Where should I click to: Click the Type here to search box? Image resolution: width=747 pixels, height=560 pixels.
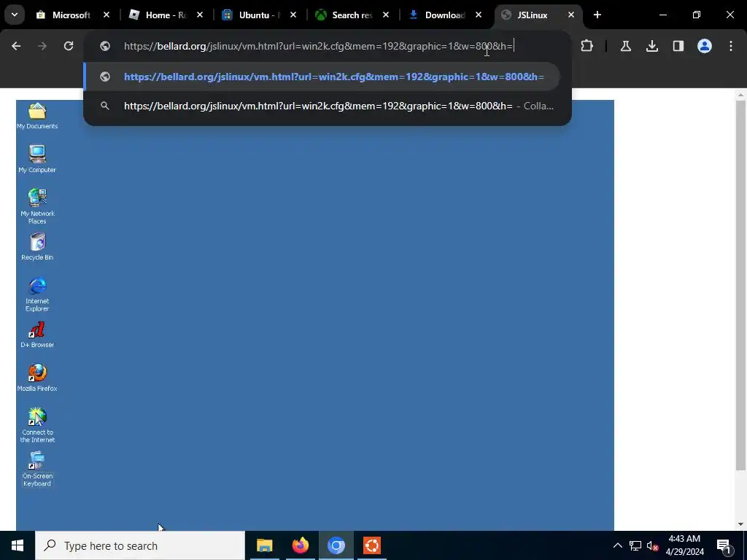140,545
